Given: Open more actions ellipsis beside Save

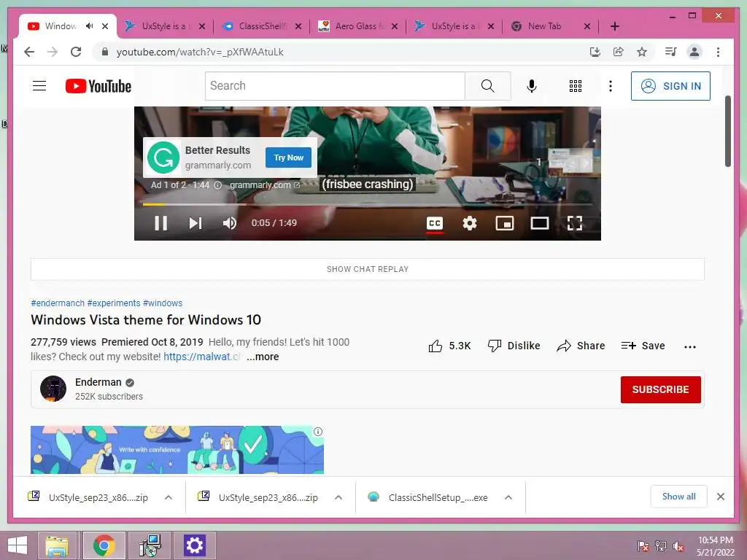Looking at the screenshot, I should coord(690,346).
